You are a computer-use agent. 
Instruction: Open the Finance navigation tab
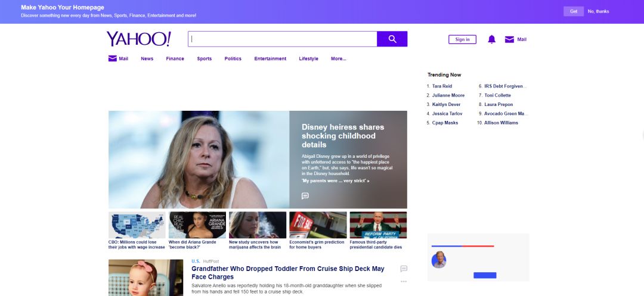pos(175,58)
